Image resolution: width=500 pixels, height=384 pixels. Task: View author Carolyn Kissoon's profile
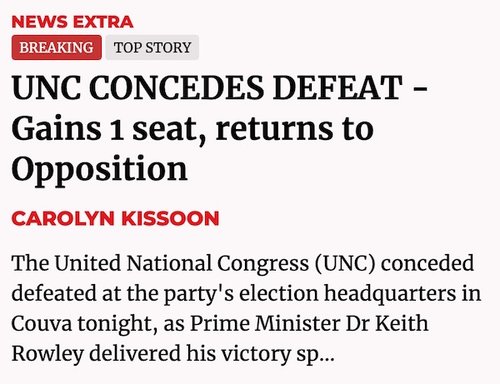point(115,218)
